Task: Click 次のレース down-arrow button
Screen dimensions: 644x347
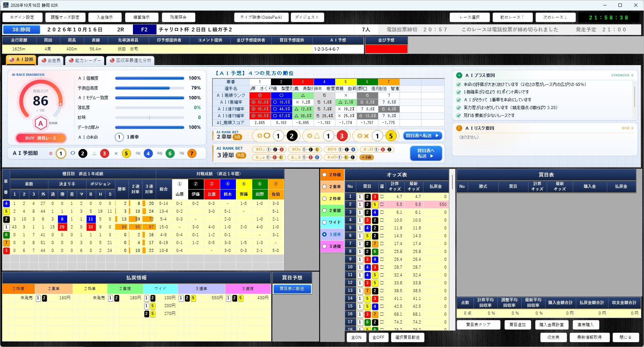Action: tap(555, 17)
